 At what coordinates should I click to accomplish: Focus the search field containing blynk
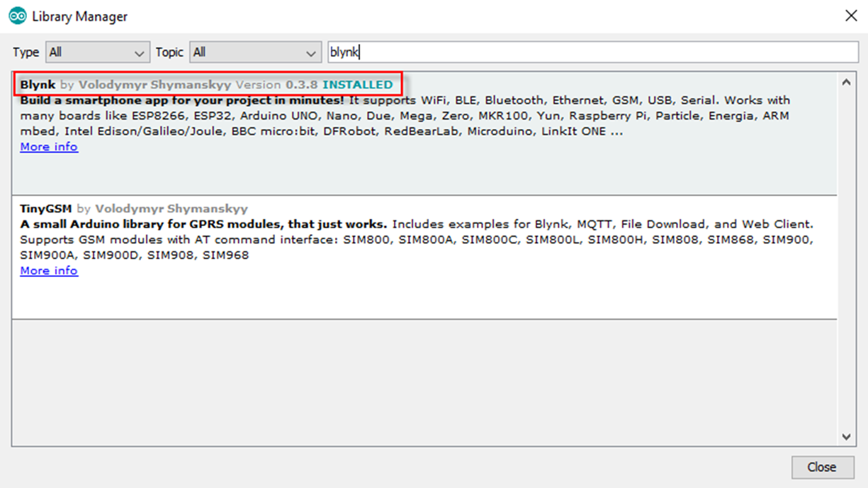coord(592,52)
